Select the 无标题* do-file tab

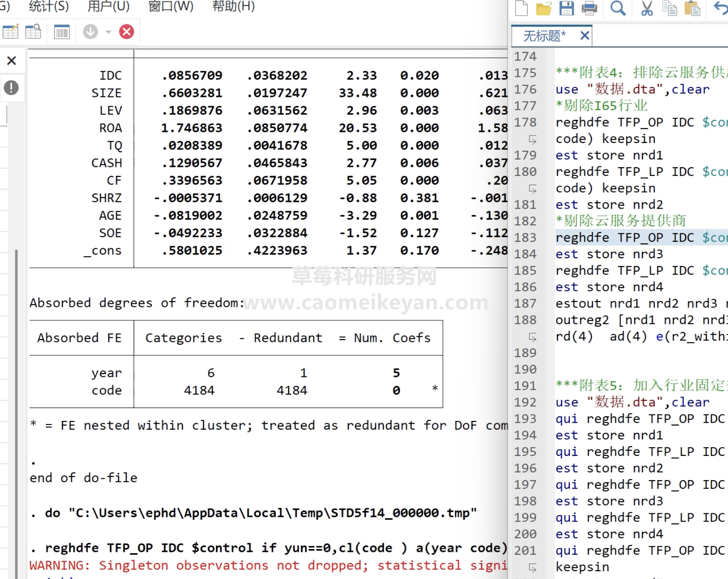pos(545,36)
